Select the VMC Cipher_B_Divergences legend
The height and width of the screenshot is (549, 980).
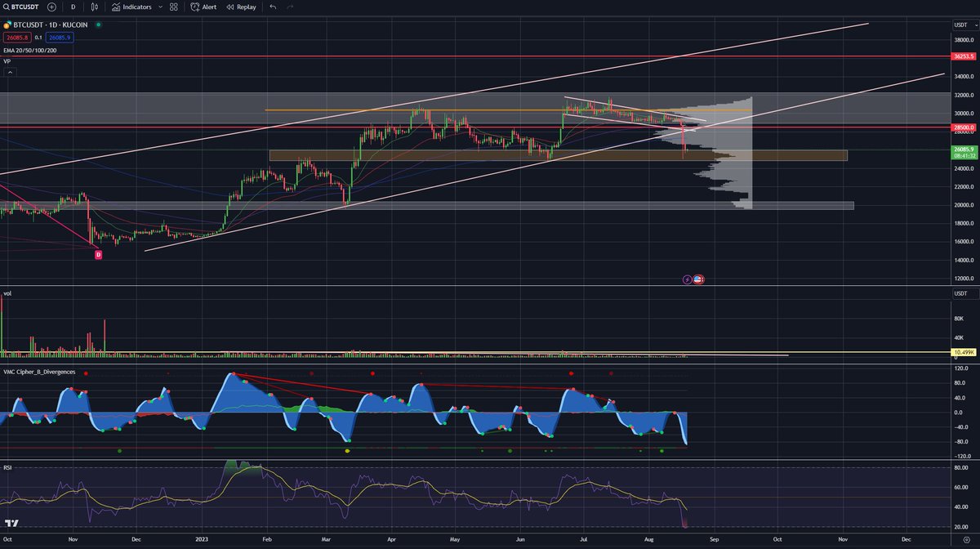pos(39,371)
